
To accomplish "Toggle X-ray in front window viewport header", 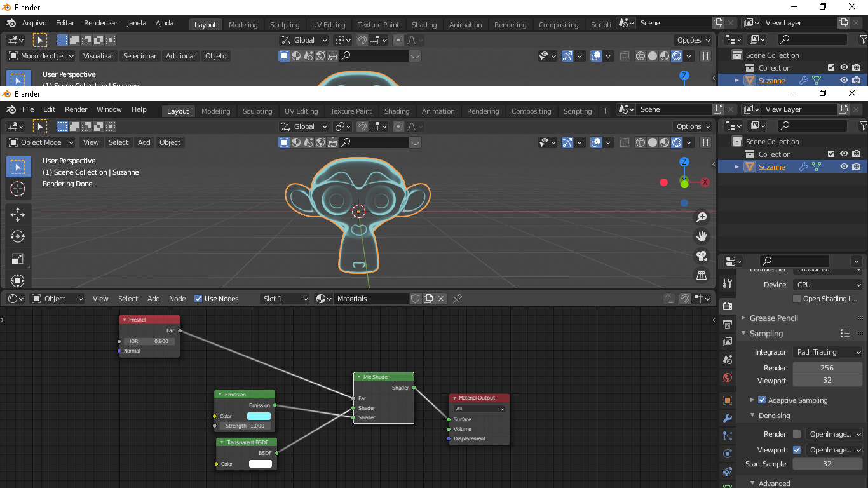I will [624, 143].
